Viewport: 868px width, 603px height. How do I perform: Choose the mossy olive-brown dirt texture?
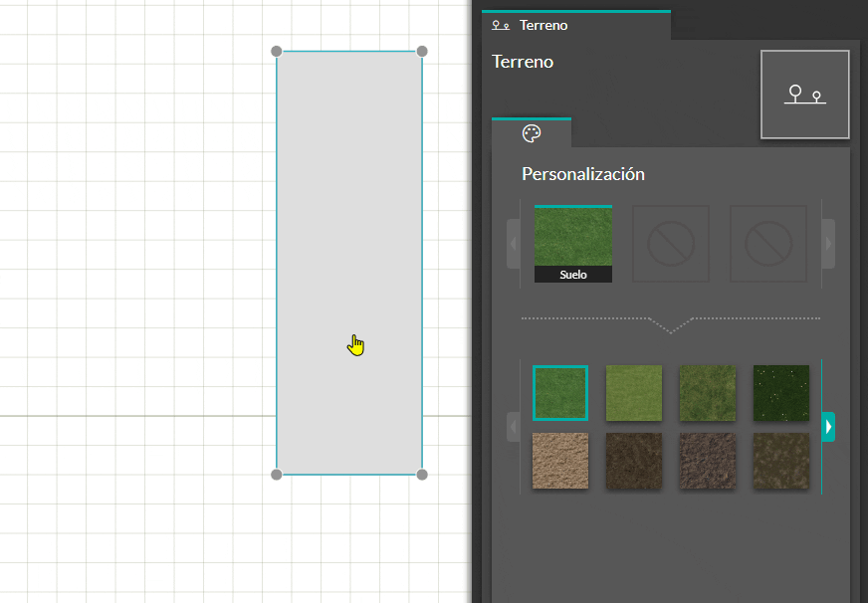tap(781, 461)
